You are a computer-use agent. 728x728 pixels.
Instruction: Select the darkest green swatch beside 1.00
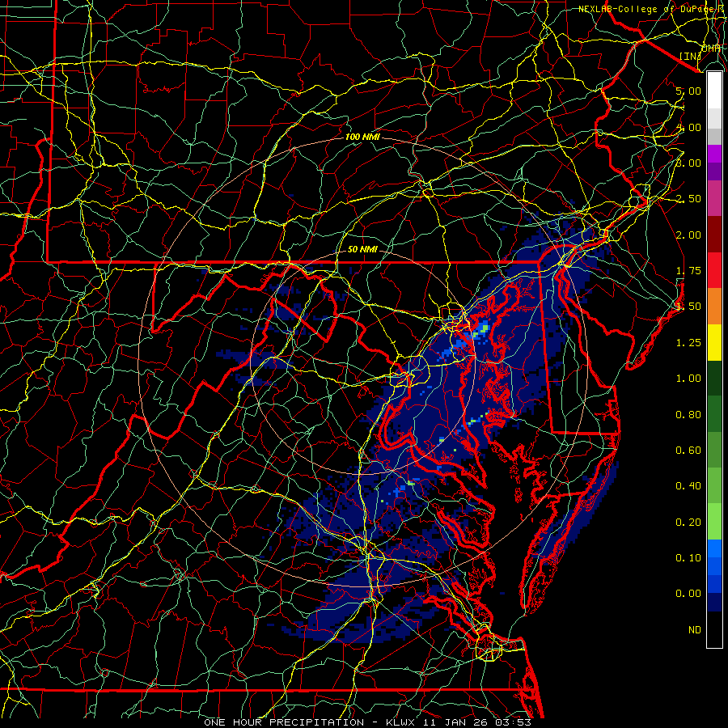[714, 378]
